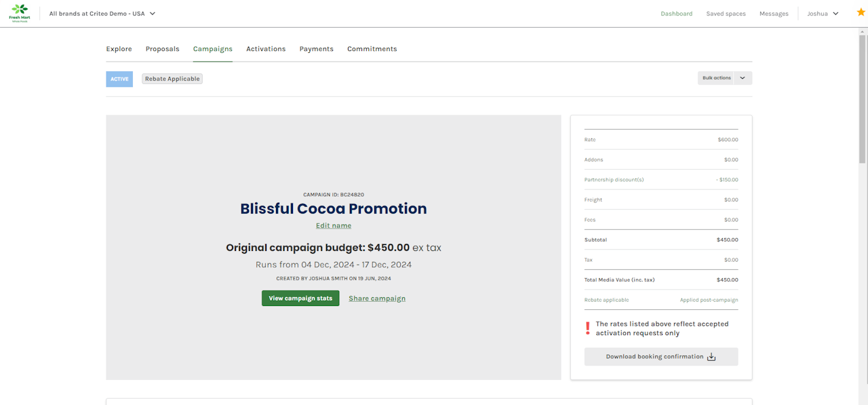Open Saved spaces in top navigation
Image resolution: width=868 pixels, height=405 pixels.
click(x=726, y=14)
